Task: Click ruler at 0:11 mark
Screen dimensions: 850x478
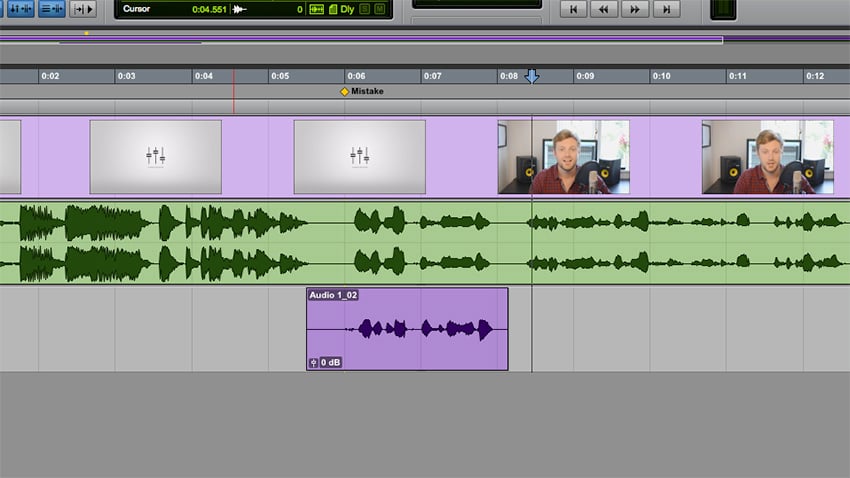Action: click(x=738, y=76)
